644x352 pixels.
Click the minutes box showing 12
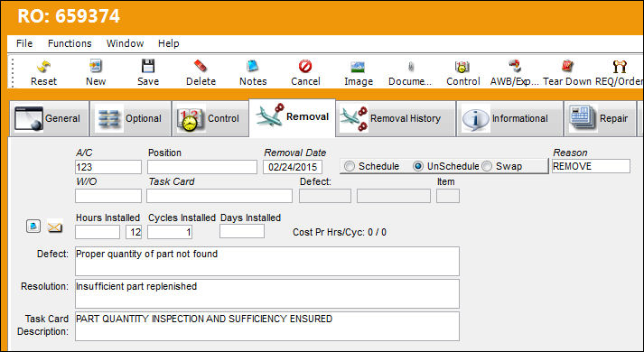(134, 232)
